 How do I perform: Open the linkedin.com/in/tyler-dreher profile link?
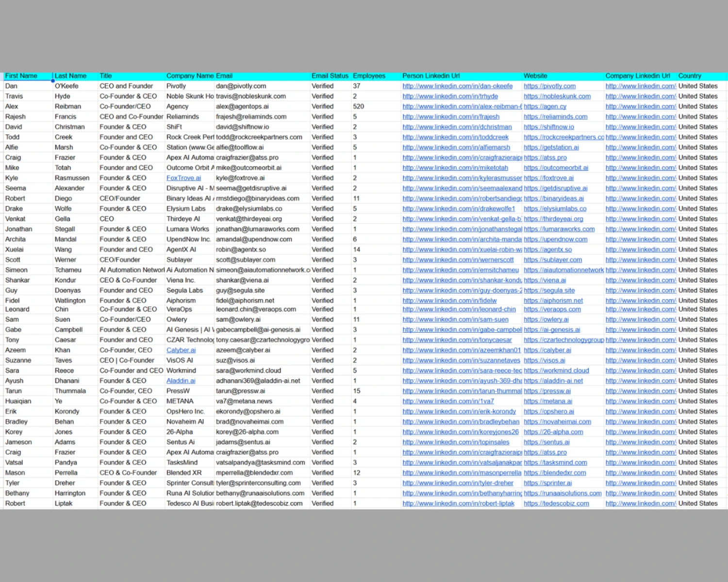point(458,483)
